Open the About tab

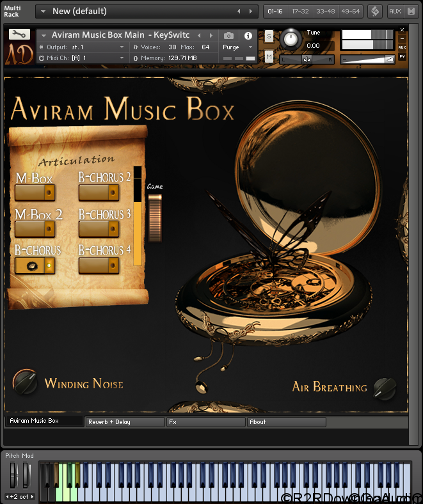coord(286,422)
